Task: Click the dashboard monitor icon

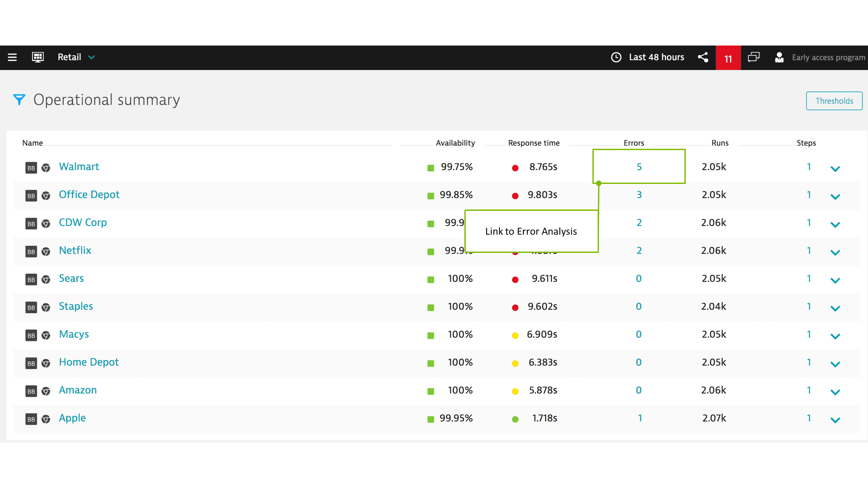Action: coord(38,57)
